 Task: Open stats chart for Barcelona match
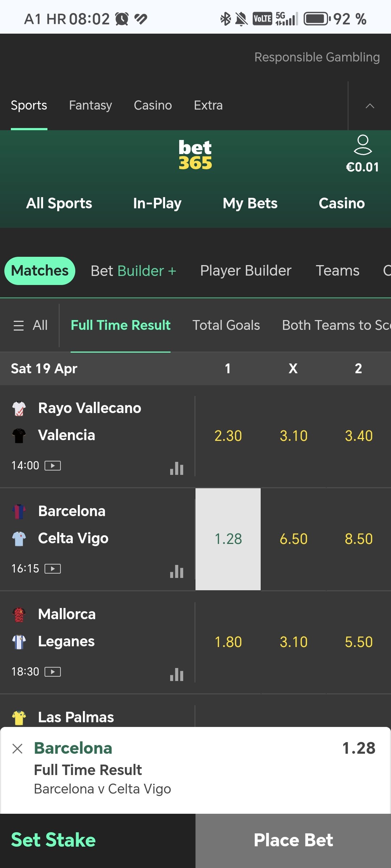(x=177, y=571)
